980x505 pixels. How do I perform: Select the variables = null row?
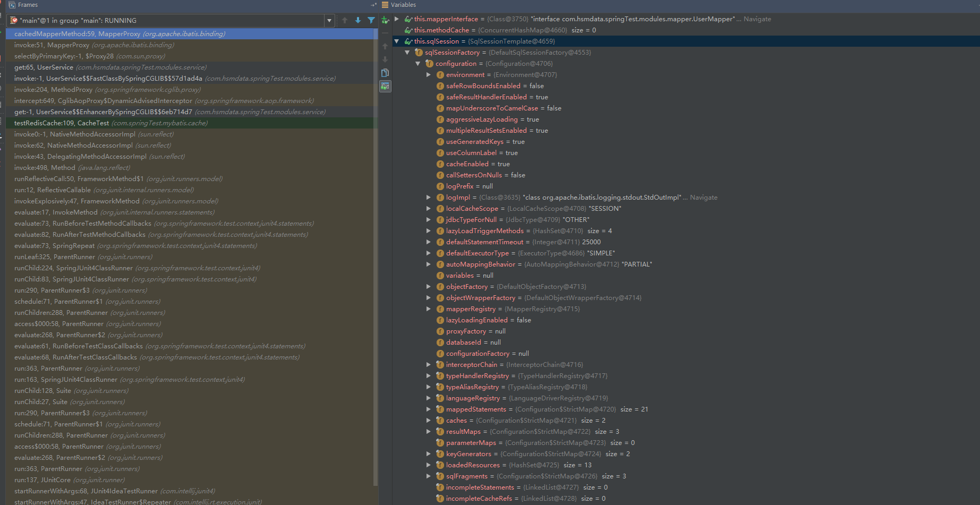click(686, 276)
